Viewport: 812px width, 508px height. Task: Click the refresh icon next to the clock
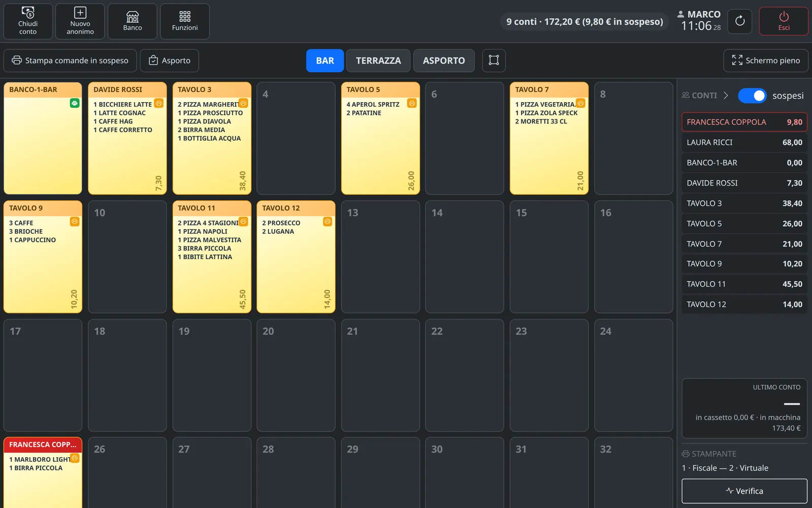[740, 21]
